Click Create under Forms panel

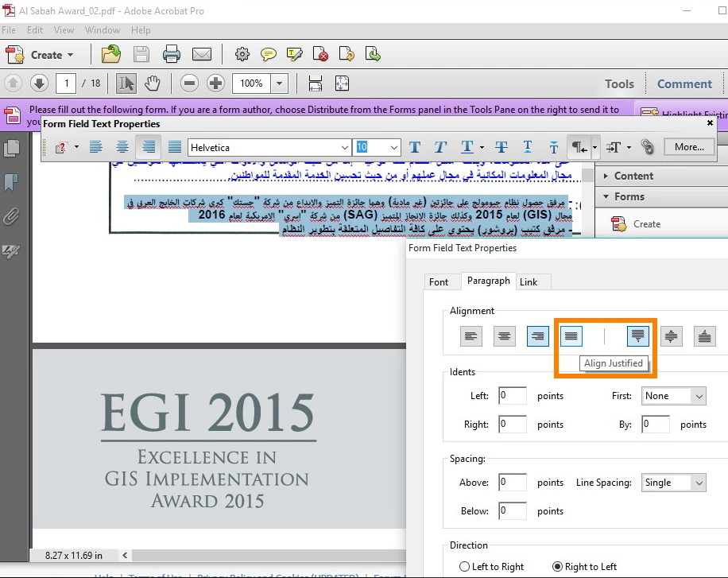(637, 224)
